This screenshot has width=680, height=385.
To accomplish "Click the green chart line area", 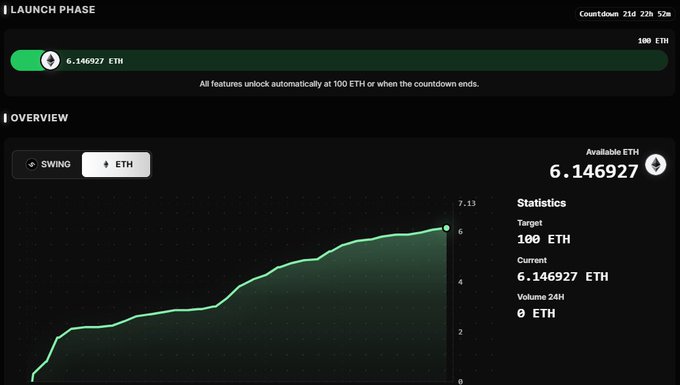I will pos(239,303).
